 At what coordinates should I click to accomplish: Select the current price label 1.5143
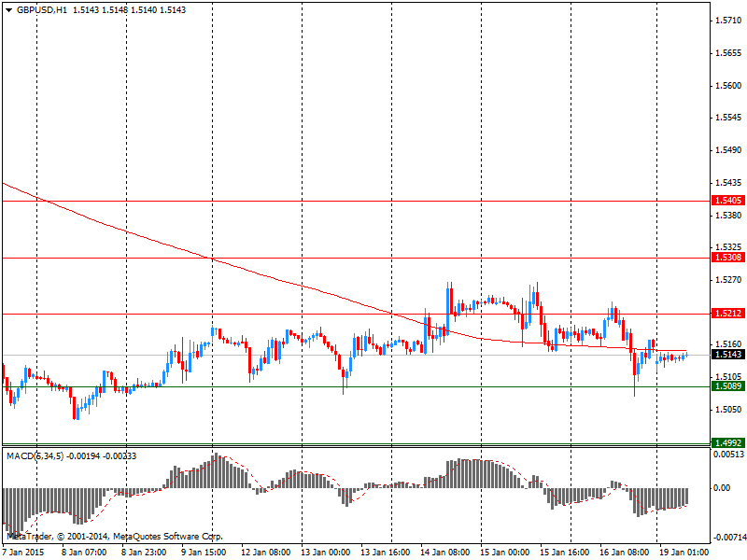click(x=728, y=355)
